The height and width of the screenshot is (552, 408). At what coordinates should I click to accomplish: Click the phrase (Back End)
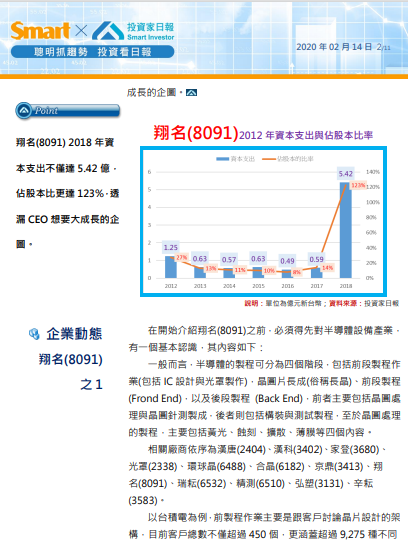(279, 399)
